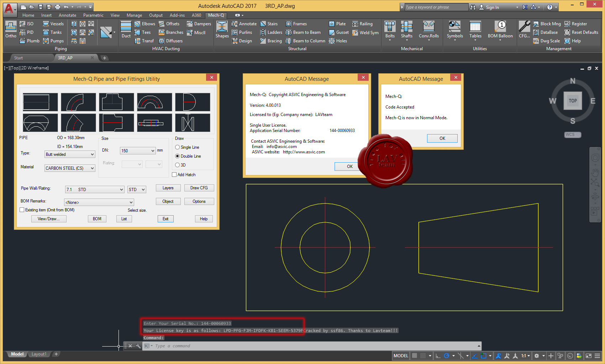This screenshot has width=605, height=364.
Task: Select the Diffusers tool
Action: tap(170, 41)
